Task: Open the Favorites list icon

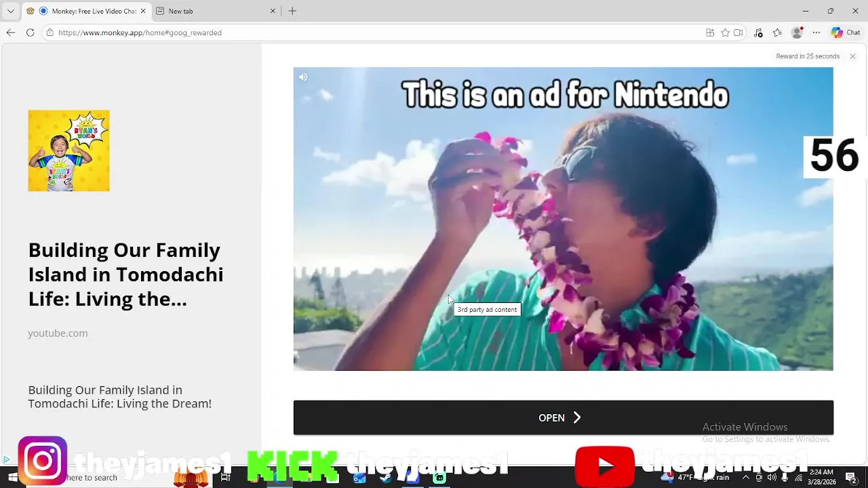Action: click(777, 33)
